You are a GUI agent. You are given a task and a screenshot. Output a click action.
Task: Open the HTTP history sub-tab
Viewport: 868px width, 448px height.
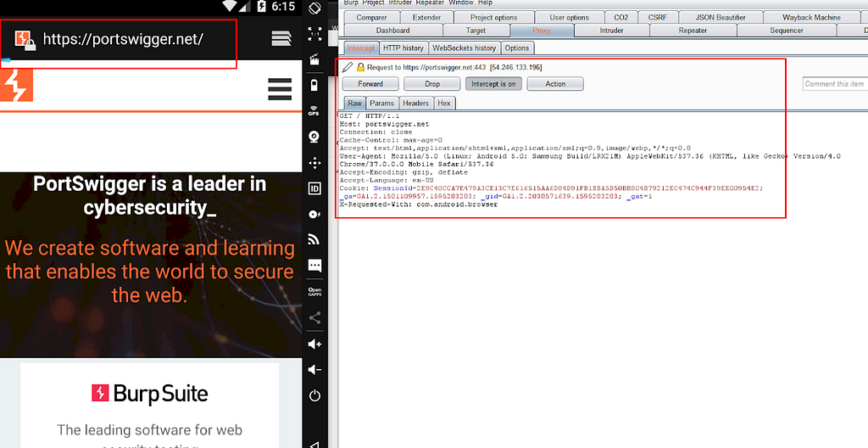pos(403,48)
